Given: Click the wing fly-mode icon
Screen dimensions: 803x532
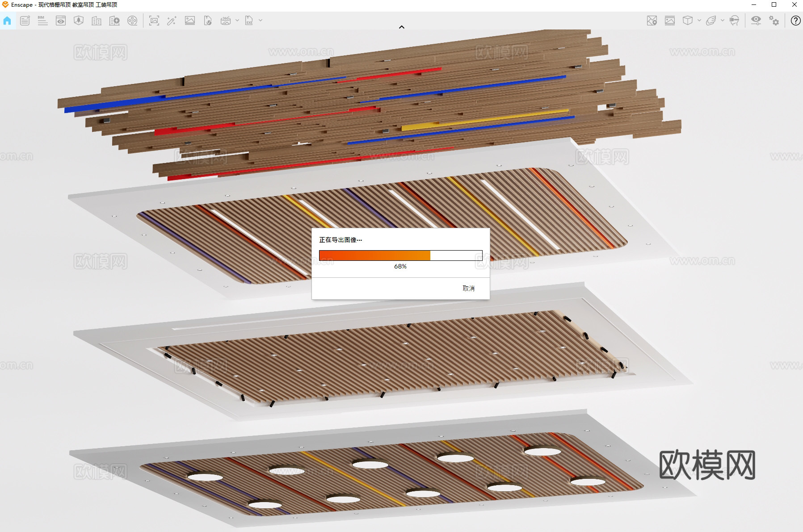Looking at the screenshot, I should (x=711, y=21).
